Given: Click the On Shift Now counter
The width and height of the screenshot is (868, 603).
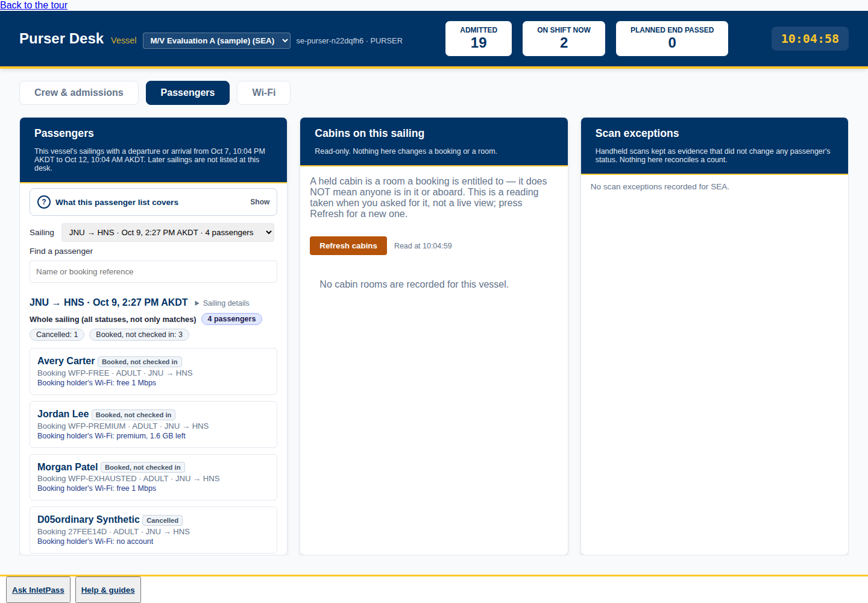Looking at the screenshot, I should (564, 39).
